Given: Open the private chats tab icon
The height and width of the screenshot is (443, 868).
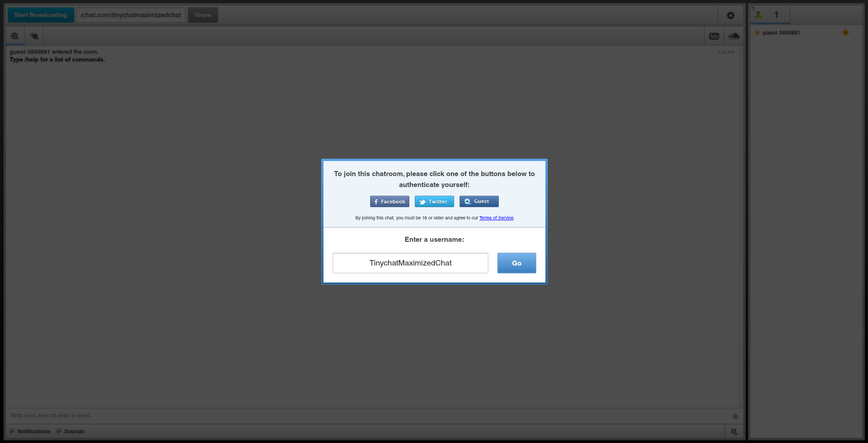Looking at the screenshot, I should tap(34, 36).
